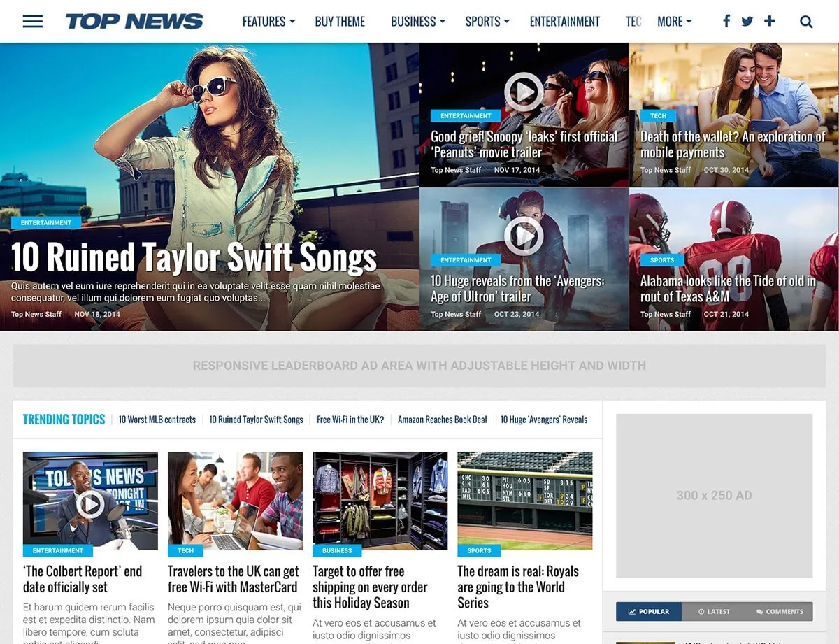Viewport: 839px width, 644px height.
Task: Play the Colbert Report video thumbnail
Action: [x=90, y=503]
